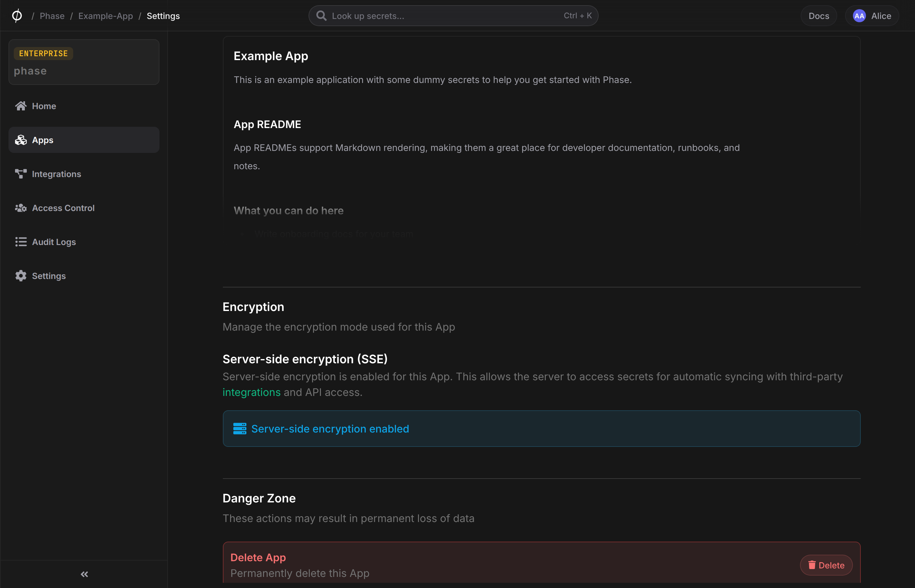Click the search magnifier icon
This screenshot has height=588, width=915.
(322, 16)
